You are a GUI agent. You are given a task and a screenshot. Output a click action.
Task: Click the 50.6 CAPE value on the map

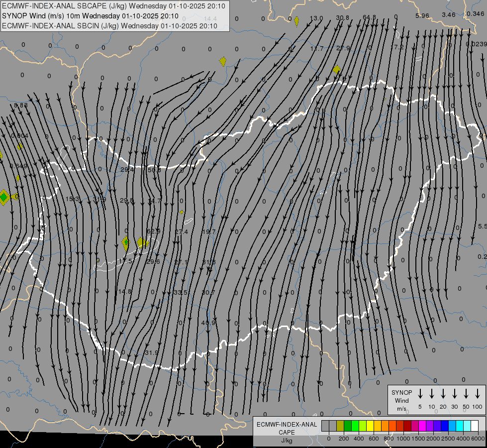click(x=154, y=170)
